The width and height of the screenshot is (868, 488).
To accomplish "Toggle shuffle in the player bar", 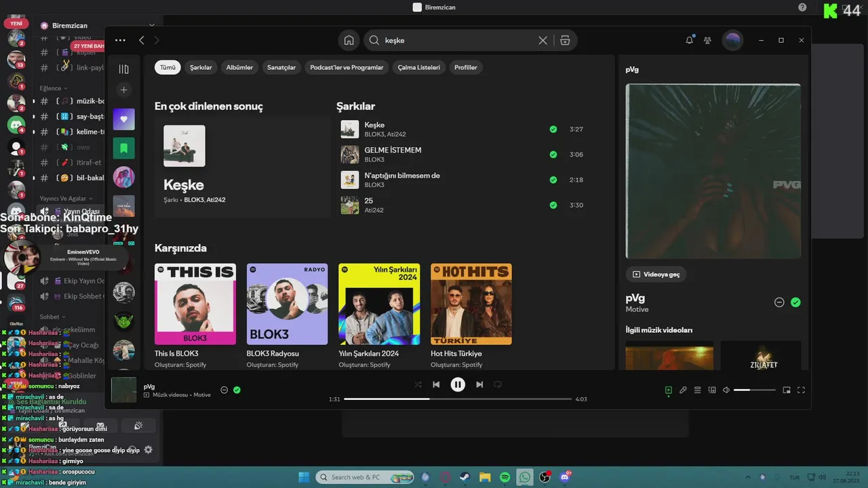I will (418, 384).
